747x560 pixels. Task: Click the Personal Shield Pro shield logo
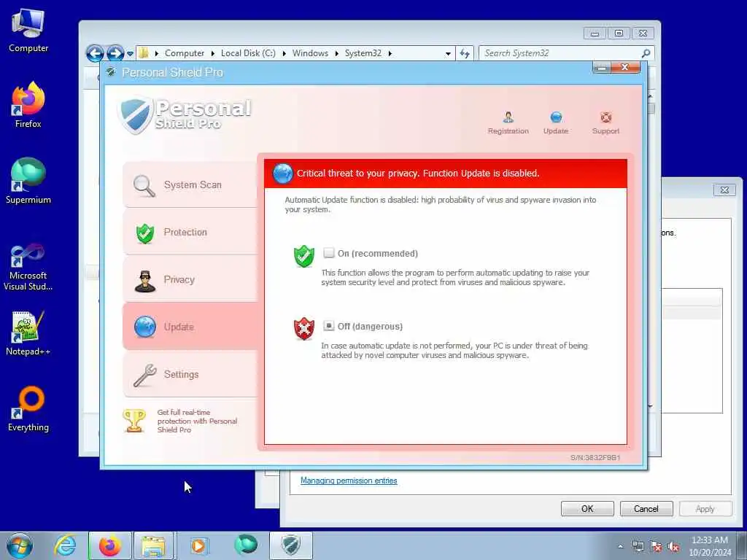pos(135,114)
